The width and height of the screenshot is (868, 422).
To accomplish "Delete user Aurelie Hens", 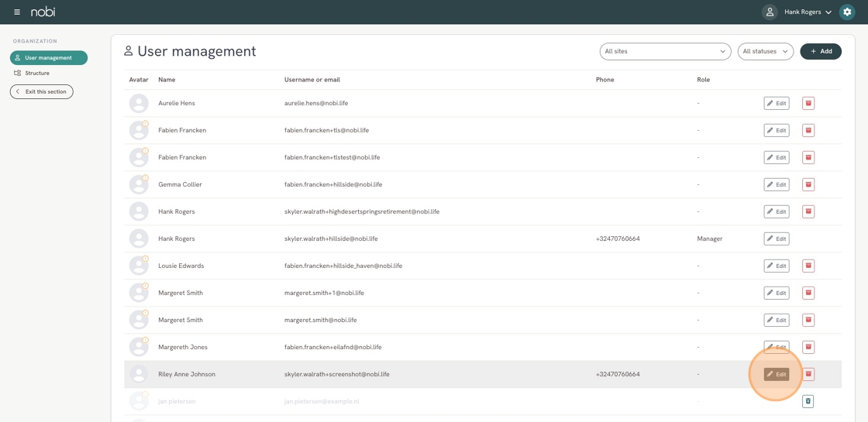I will tap(808, 103).
